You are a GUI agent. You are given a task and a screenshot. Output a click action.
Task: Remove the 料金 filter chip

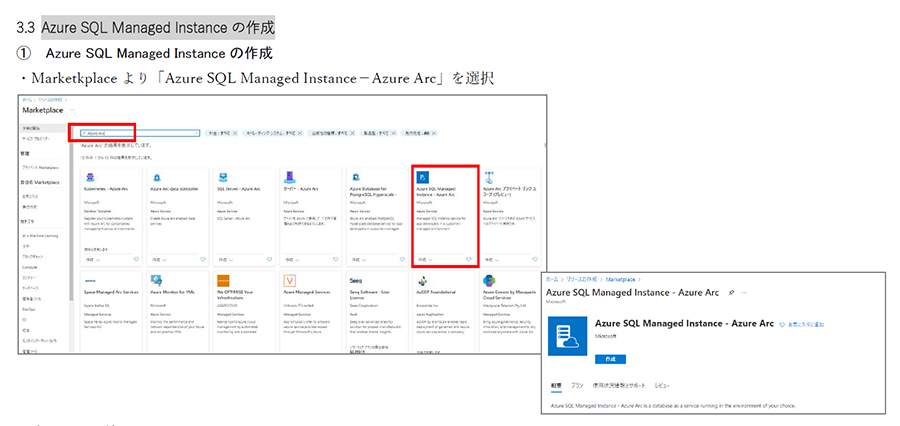(x=235, y=132)
